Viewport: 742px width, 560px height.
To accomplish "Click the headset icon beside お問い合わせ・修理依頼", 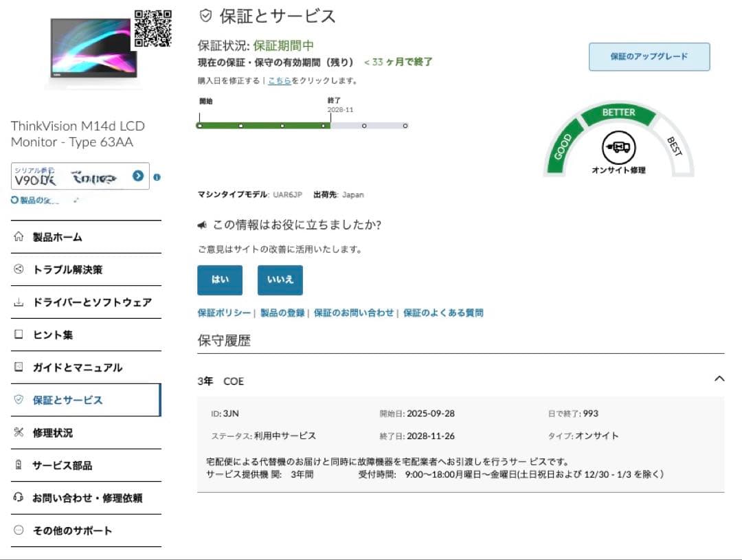I will (19, 497).
